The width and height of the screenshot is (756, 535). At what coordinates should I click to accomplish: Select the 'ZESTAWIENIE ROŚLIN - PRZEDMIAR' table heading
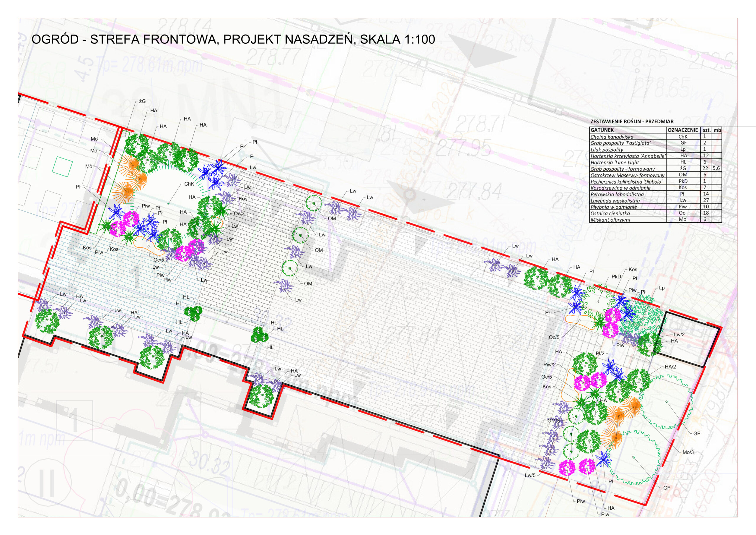pos(632,122)
